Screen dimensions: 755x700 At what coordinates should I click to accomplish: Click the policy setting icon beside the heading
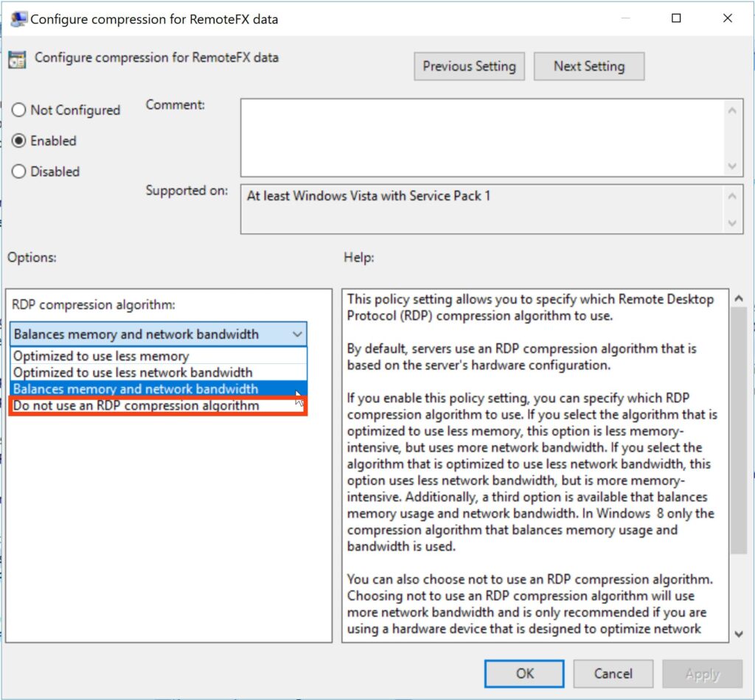pos(17,60)
